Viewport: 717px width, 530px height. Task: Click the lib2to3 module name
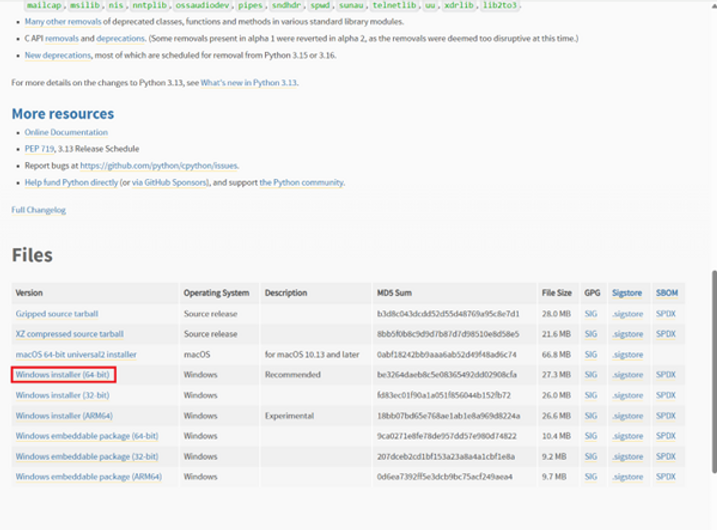coord(499,5)
